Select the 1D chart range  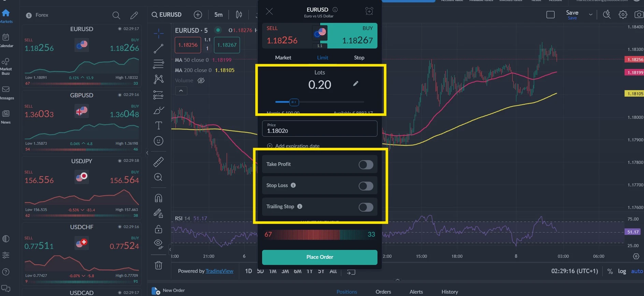[248, 271]
